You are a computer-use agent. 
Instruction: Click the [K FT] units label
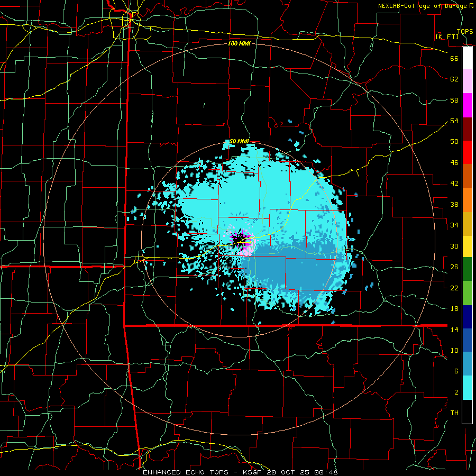(x=447, y=36)
